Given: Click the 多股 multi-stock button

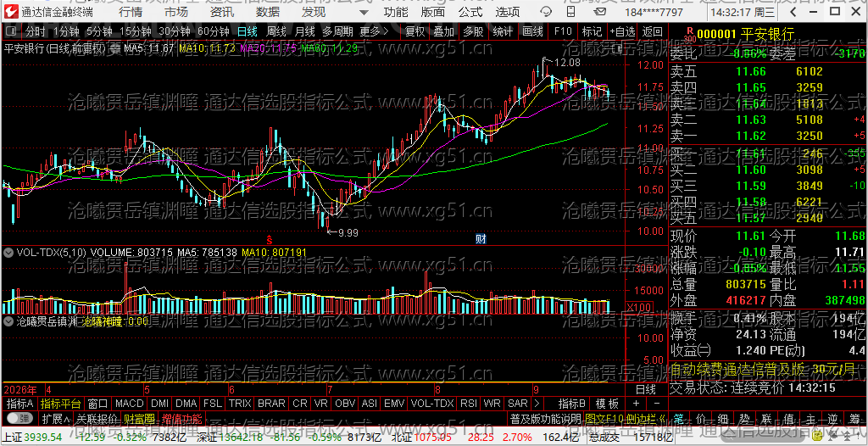Looking at the screenshot, I should (x=473, y=32).
